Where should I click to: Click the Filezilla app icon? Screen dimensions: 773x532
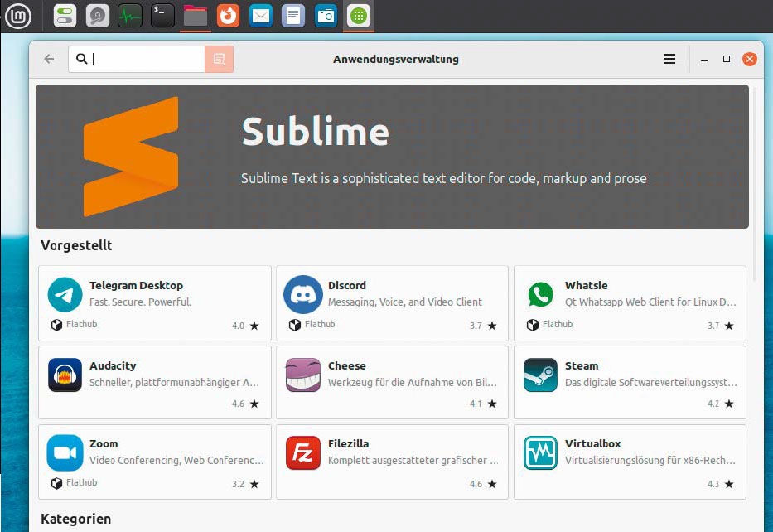[302, 452]
